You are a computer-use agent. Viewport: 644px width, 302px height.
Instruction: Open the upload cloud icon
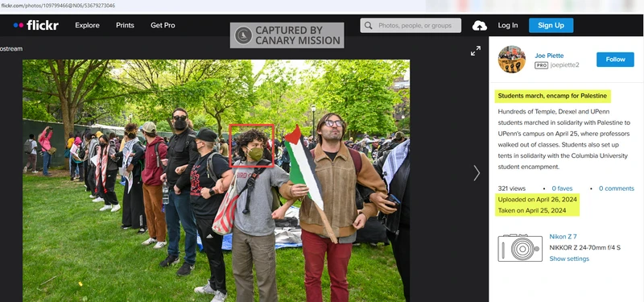[x=479, y=26]
